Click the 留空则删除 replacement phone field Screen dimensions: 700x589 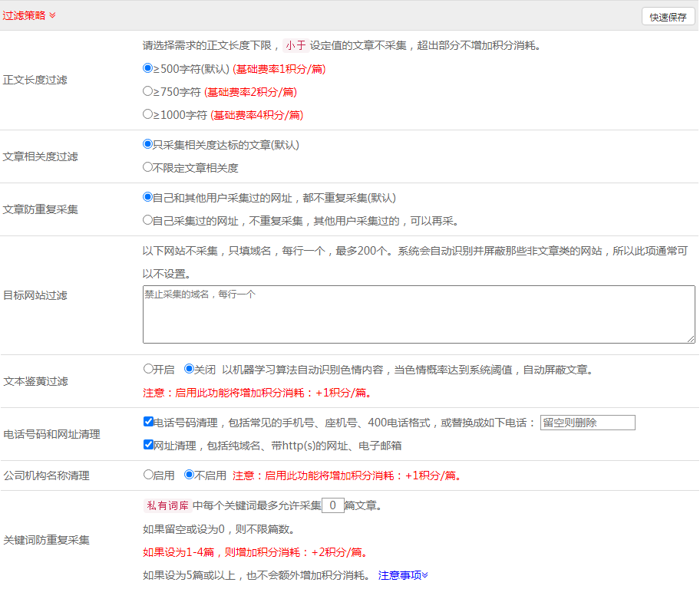tap(587, 423)
